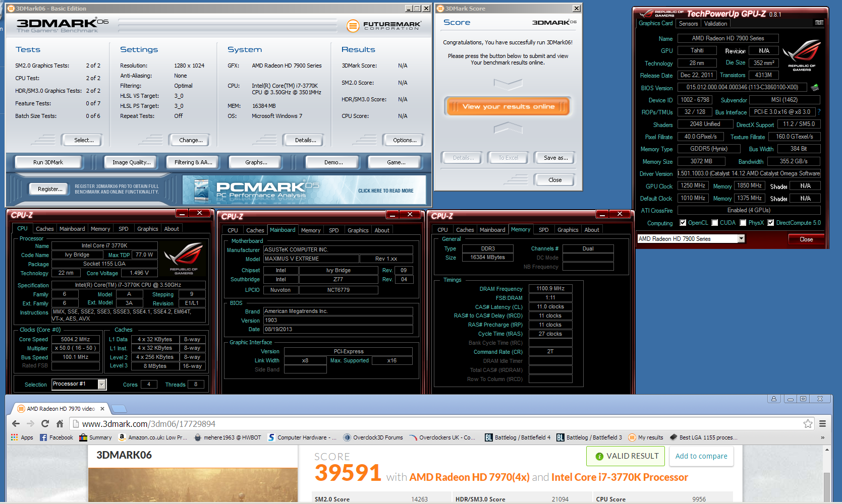This screenshot has width=842, height=504.
Task: Click the Chrome user profile icon
Action: (x=773, y=399)
